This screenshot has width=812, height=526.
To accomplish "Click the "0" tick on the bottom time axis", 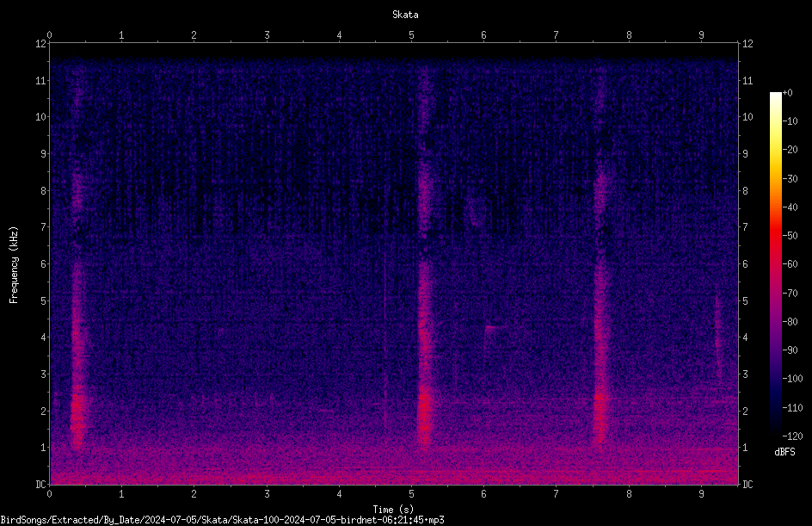I will [x=49, y=494].
